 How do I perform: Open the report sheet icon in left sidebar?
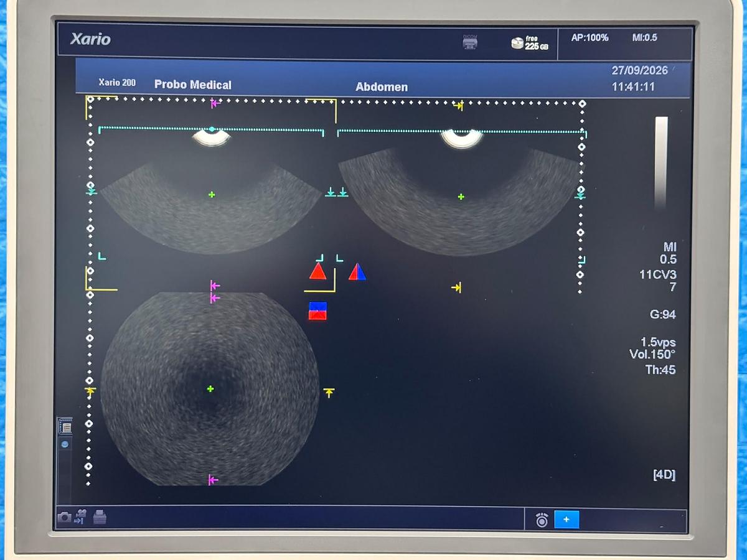pos(65,426)
